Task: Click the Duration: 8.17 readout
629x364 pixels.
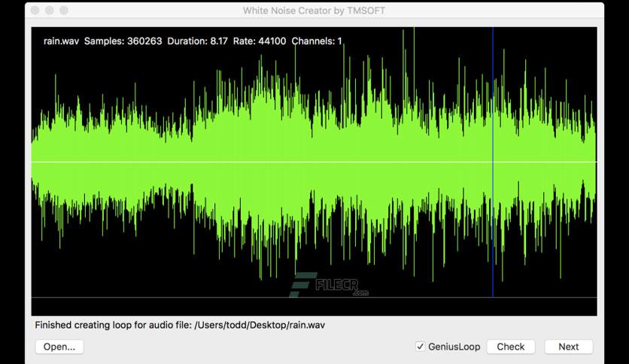Action: [197, 41]
